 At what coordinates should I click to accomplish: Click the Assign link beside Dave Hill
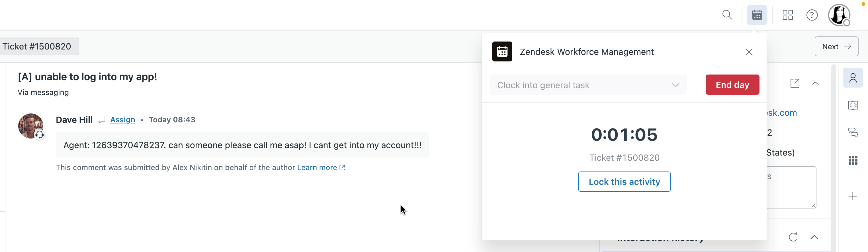coord(123,120)
